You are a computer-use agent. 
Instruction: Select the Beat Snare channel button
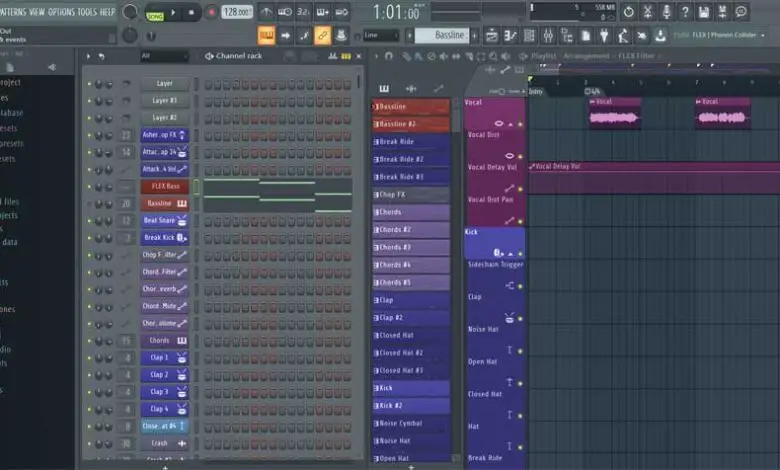(165, 220)
